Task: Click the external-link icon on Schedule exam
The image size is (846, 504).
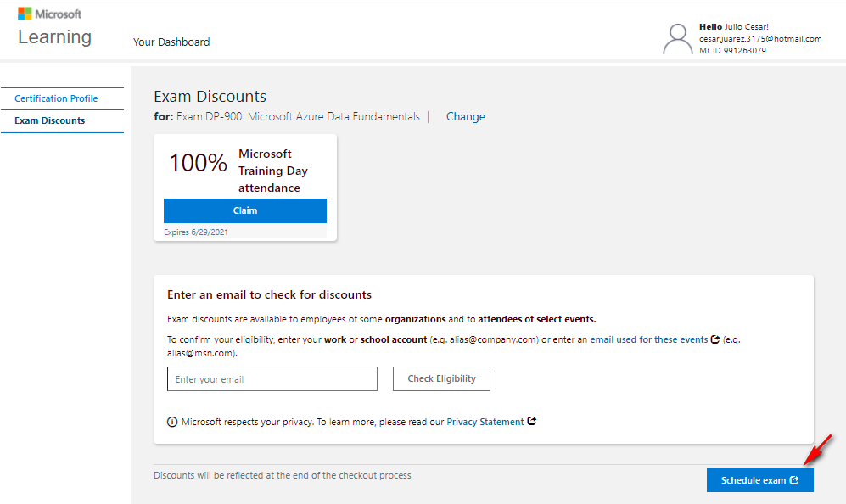Action: click(794, 480)
